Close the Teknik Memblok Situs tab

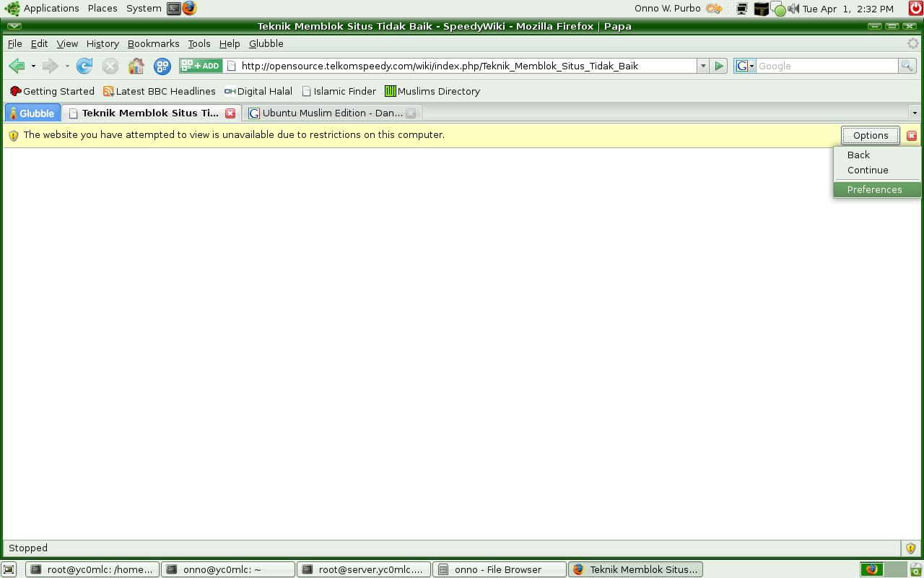coord(230,113)
